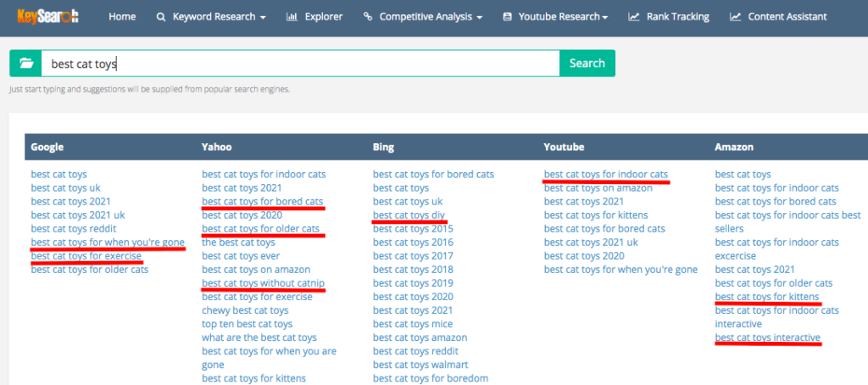Open Yahoo 'best cat toys without catnip'
The image size is (868, 385).
coord(263,283)
